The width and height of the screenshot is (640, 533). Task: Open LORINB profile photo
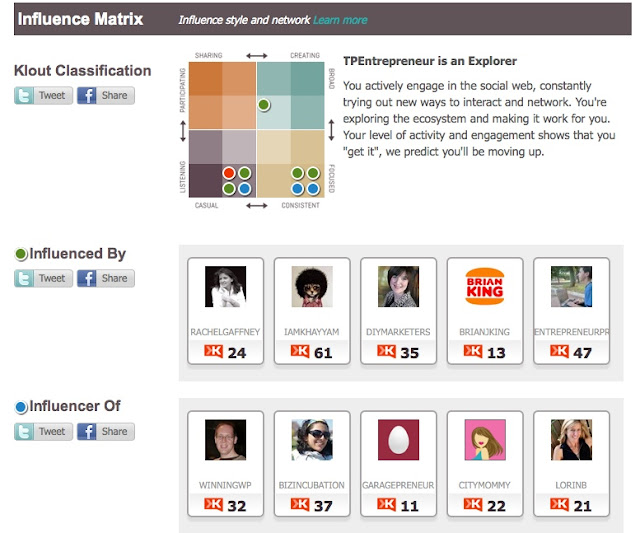pyautogui.click(x=571, y=440)
